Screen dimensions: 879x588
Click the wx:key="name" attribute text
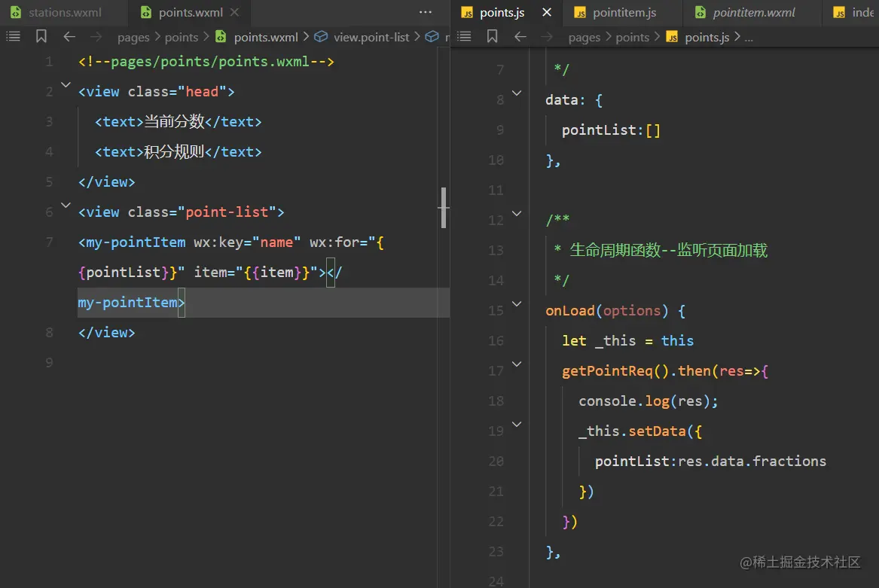(x=247, y=242)
